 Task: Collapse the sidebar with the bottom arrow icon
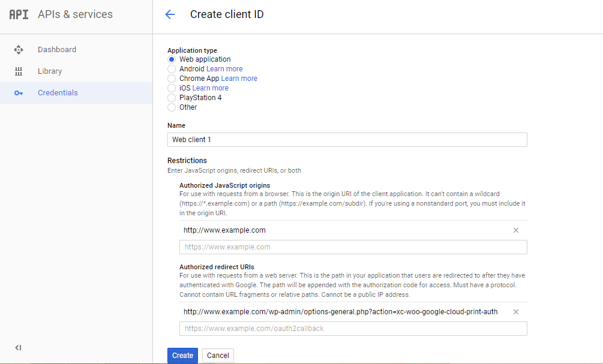click(x=18, y=348)
